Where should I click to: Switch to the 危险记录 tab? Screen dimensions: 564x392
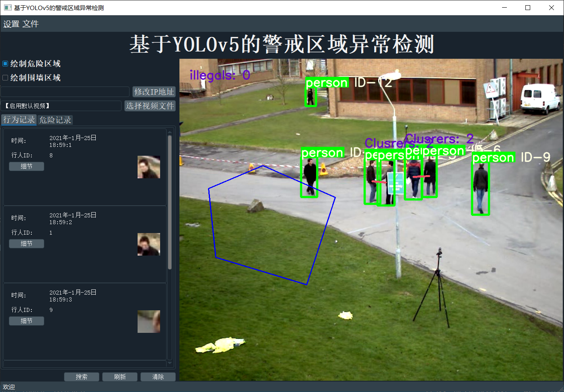[55, 120]
